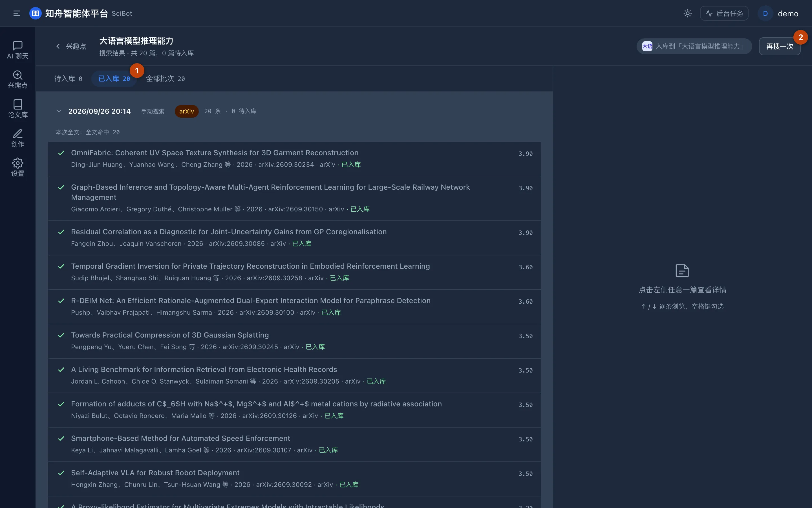This screenshot has height=508, width=812.
Task: Open the Living Benchmark Electronic Health Records paper
Action: pyautogui.click(x=294, y=376)
